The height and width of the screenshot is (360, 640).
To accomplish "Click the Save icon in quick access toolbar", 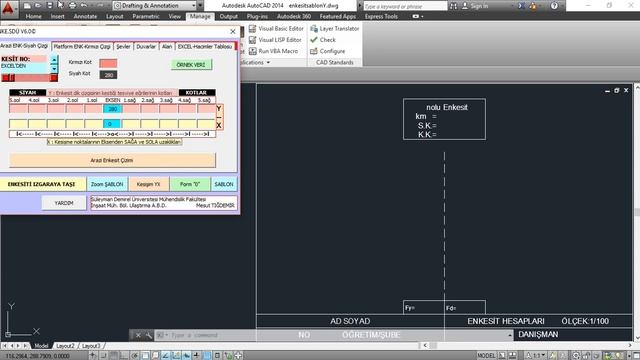I will [49, 6].
